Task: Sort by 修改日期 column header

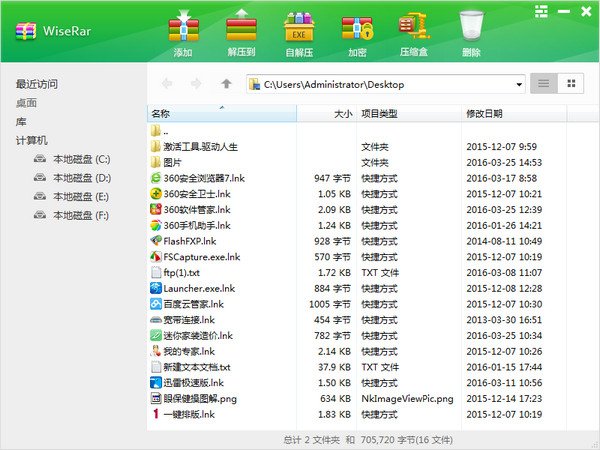Action: click(514, 114)
